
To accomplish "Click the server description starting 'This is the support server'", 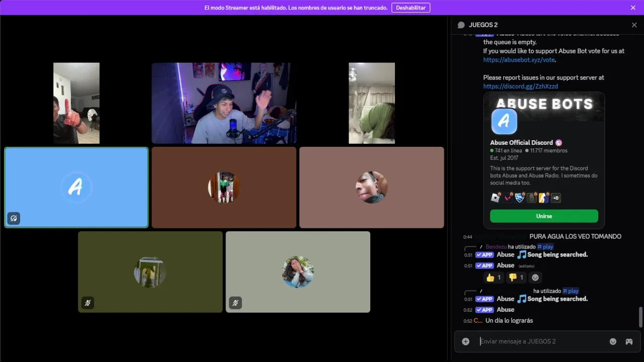I will tap(544, 175).
